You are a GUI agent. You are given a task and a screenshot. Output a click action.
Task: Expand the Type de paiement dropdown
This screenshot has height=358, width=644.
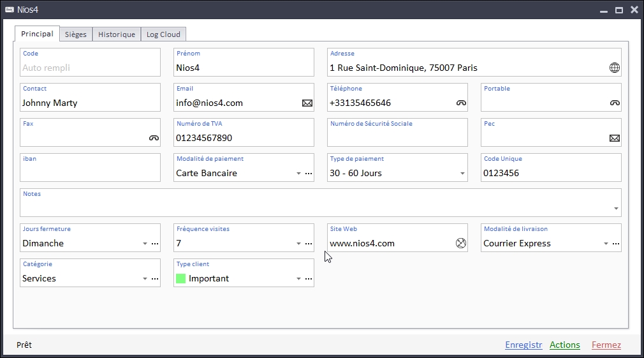[462, 174]
